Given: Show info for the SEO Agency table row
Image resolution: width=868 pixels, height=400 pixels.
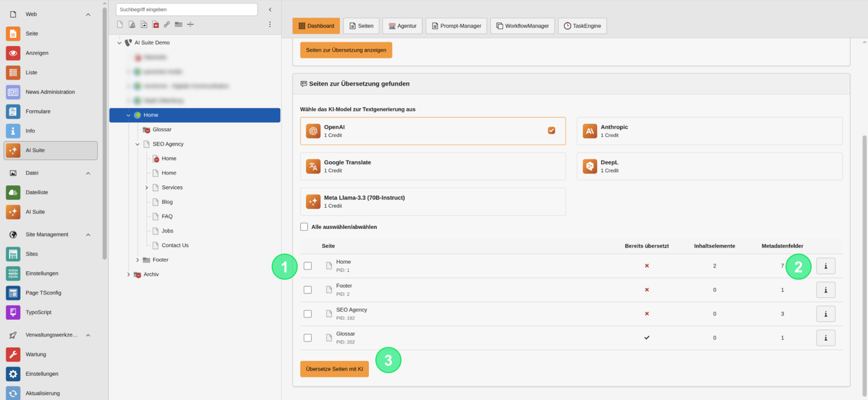Looking at the screenshot, I should coord(826,314).
